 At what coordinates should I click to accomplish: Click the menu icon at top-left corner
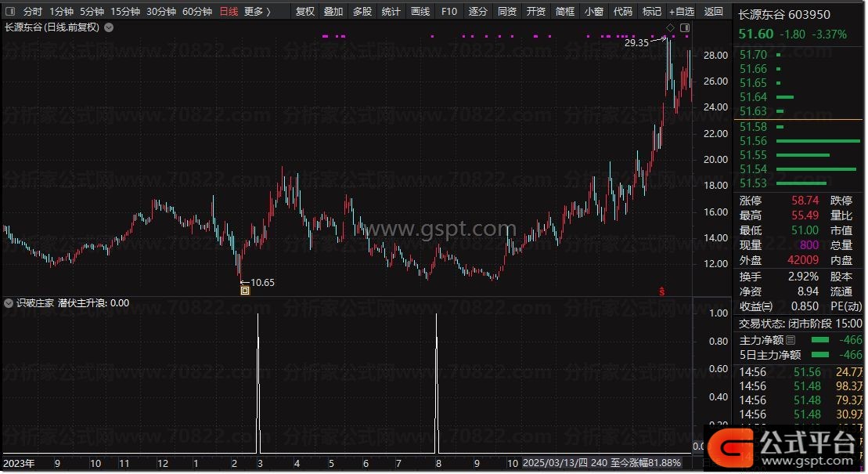[10, 12]
